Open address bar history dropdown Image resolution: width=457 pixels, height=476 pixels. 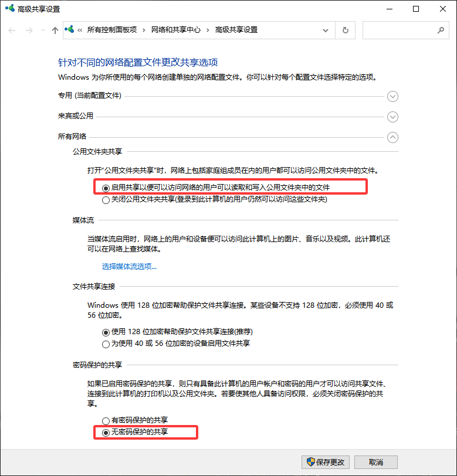pos(326,30)
